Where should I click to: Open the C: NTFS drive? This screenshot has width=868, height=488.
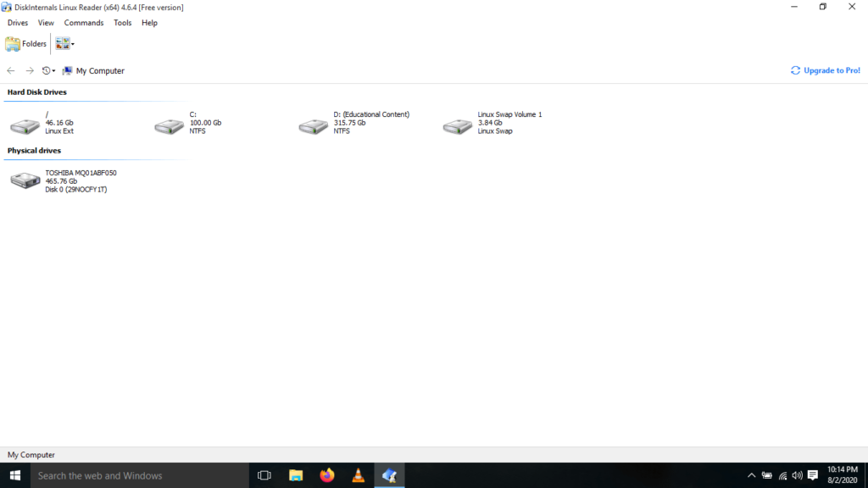[170, 126]
